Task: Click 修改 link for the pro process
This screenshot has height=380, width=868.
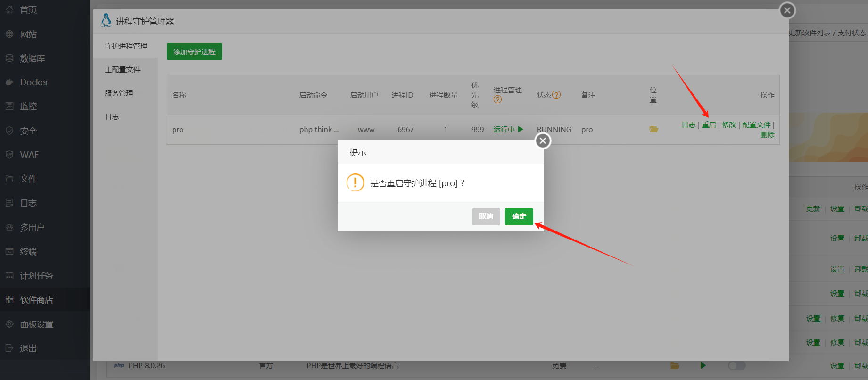Action: click(729, 125)
